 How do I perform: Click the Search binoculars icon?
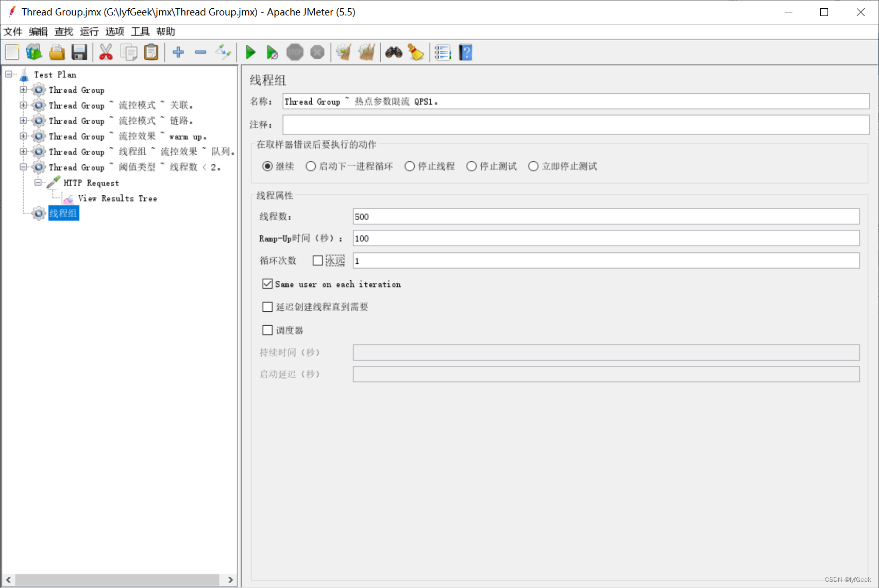click(394, 52)
